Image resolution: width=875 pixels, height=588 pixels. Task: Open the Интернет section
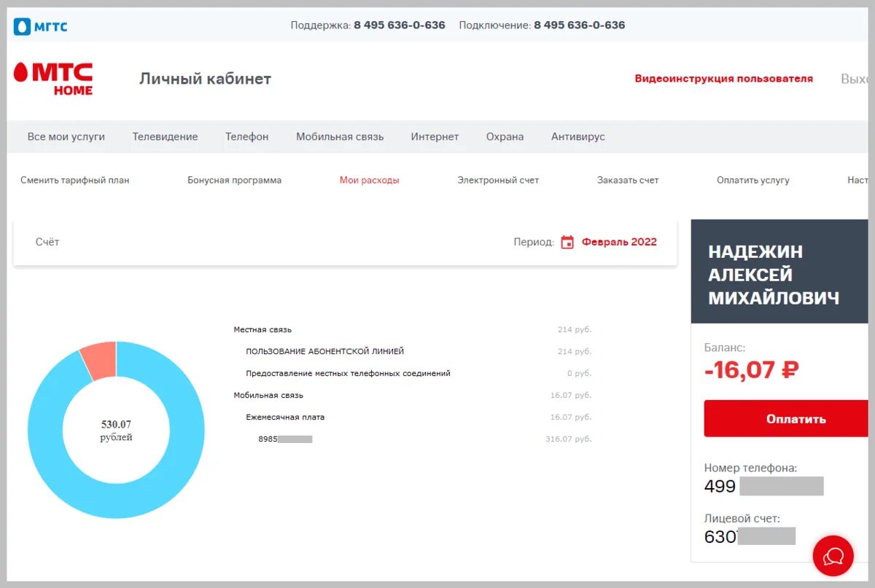(x=435, y=136)
